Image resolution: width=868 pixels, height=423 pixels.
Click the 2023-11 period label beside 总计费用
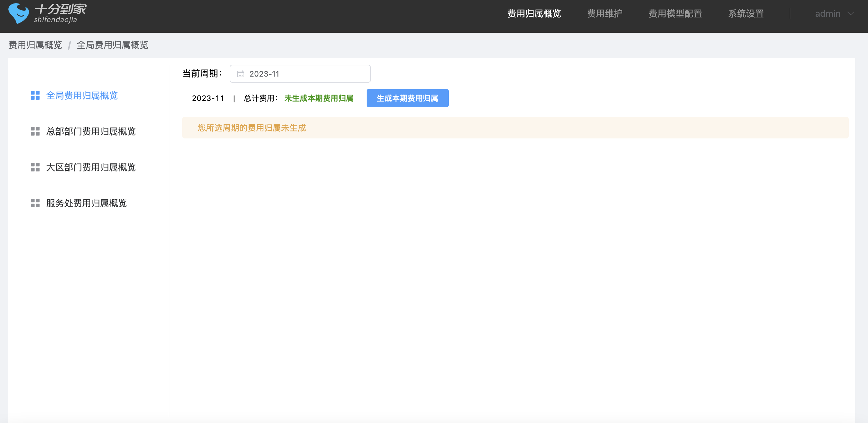click(x=208, y=98)
